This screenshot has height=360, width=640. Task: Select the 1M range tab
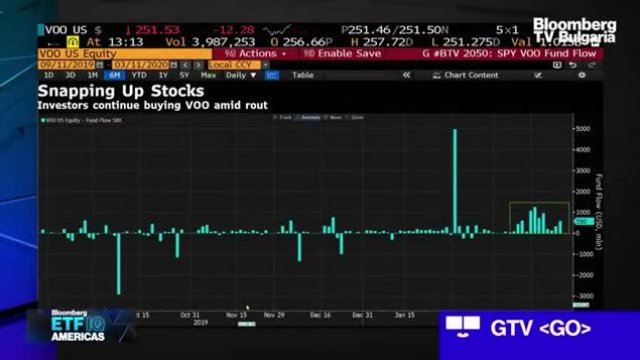(x=93, y=75)
